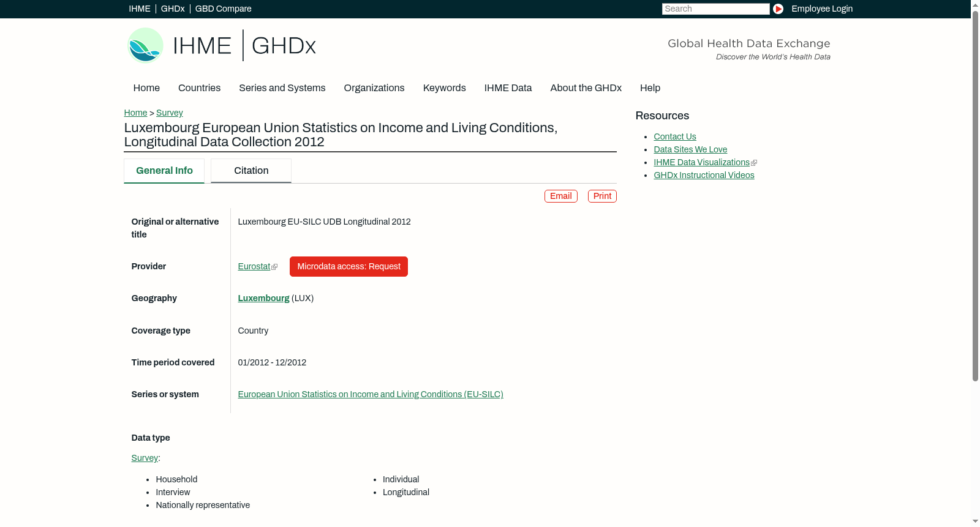Open the Employee Login link

point(822,9)
